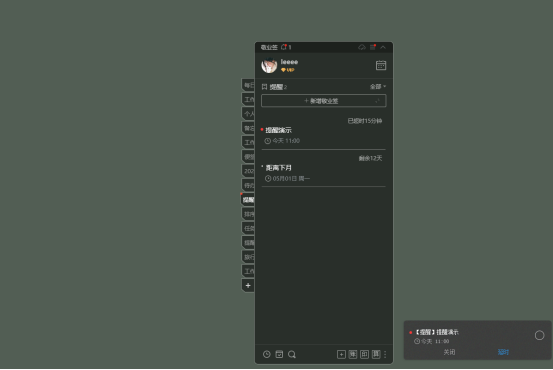This screenshot has height=370, width=553.
Task: Switch to the 每日 side tab
Action: tap(248, 85)
